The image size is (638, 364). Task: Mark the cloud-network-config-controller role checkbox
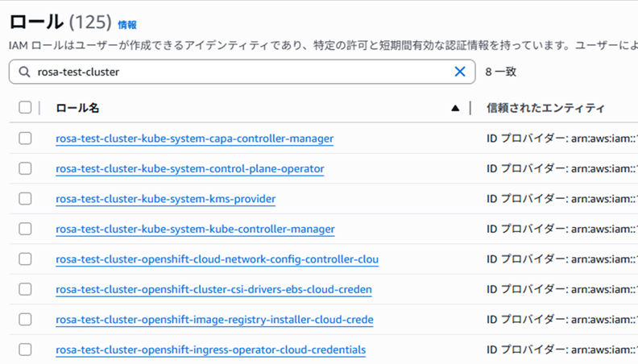(25, 259)
